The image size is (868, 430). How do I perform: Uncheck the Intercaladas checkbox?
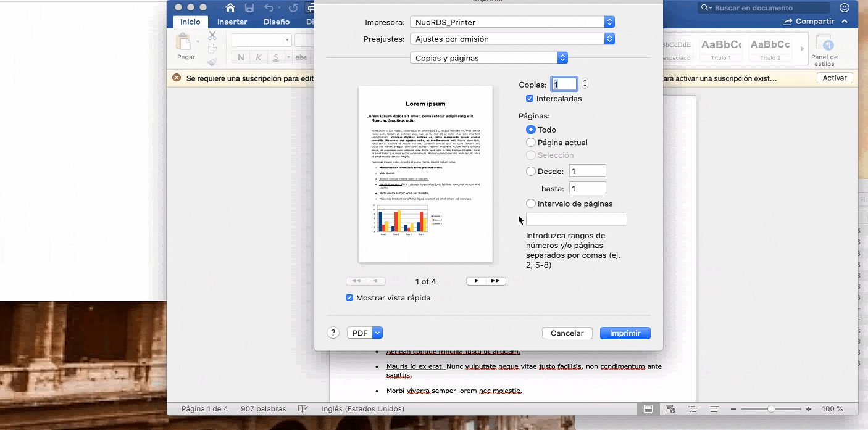tap(530, 98)
